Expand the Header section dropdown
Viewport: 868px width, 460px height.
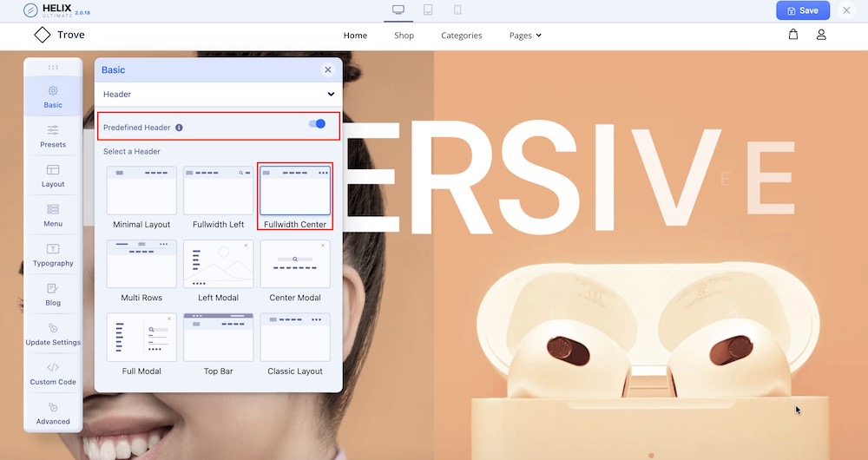[219, 94]
